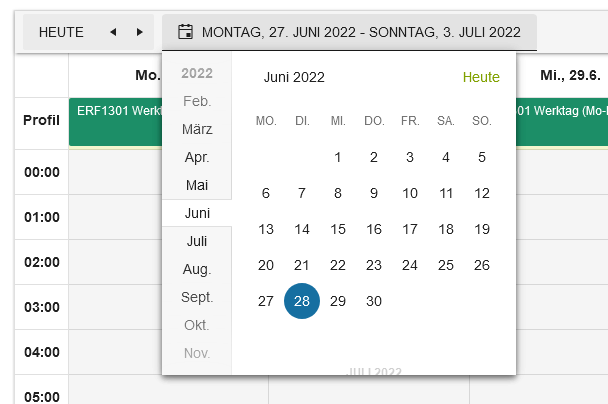The height and width of the screenshot is (404, 608).
Task: Pick day 1 of June
Action: pyautogui.click(x=338, y=157)
